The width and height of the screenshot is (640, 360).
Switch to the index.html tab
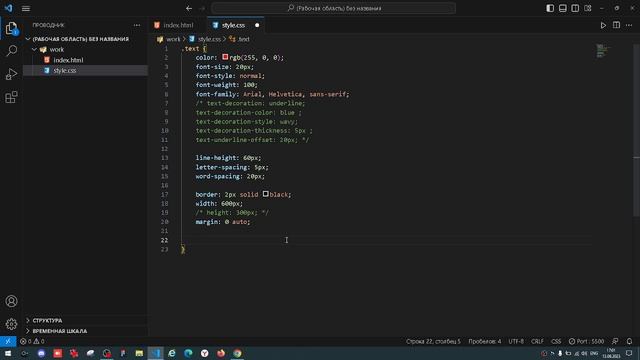tap(178, 25)
